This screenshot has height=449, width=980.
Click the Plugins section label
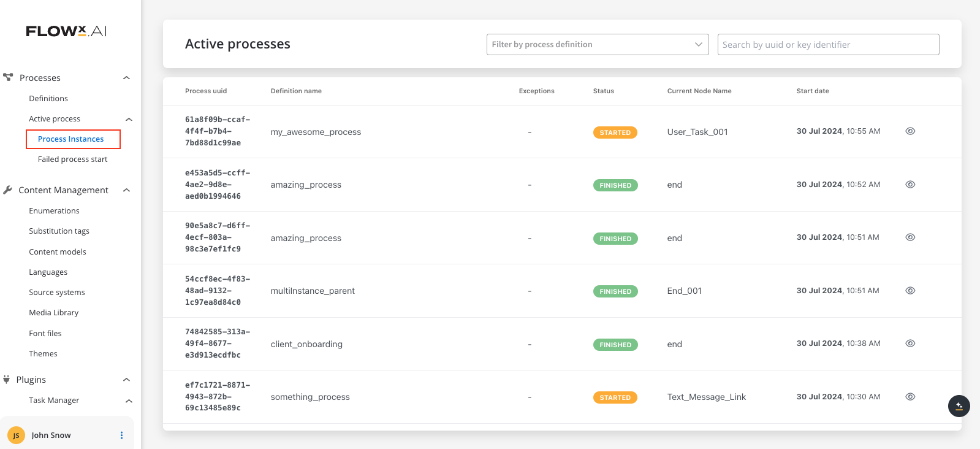click(x=31, y=380)
